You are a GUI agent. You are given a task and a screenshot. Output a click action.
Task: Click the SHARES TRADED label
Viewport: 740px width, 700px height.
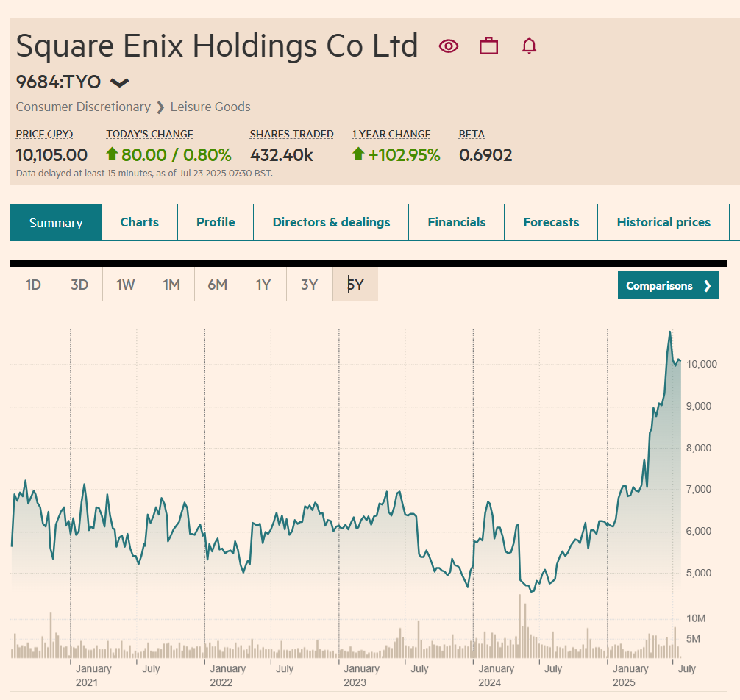pos(291,134)
